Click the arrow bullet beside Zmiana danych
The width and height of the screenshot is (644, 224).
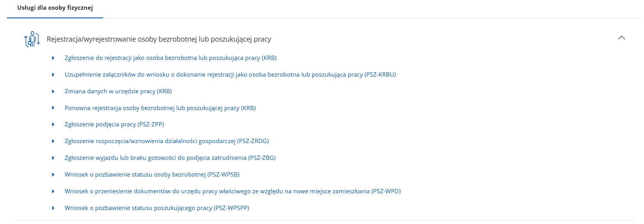[53, 91]
